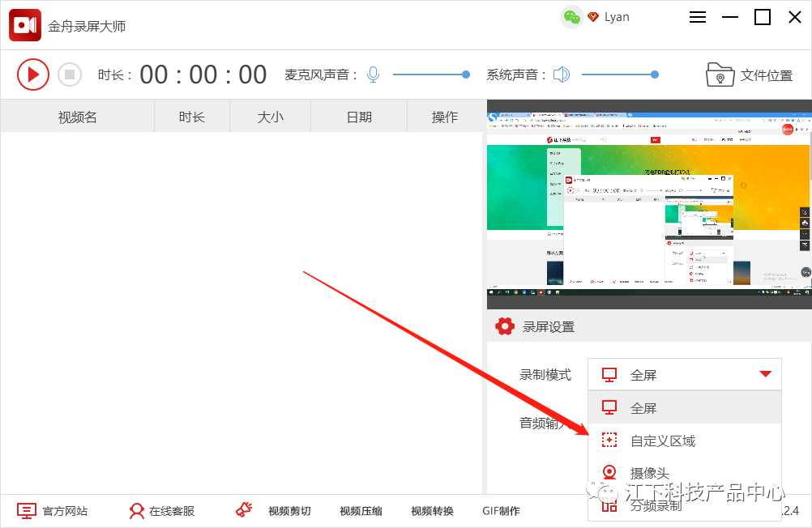
Task: Collapse the 录制模式 dropdown arrow
Action: coord(765,374)
